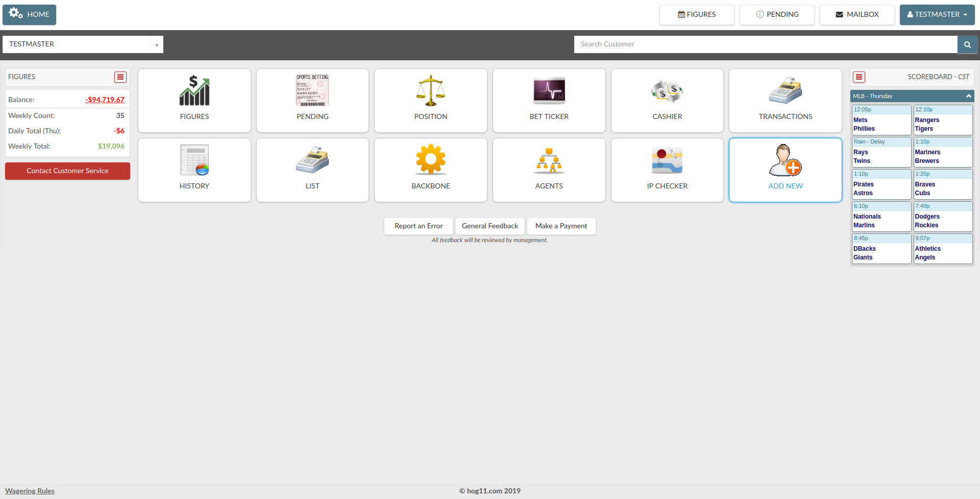Screen dimensions: 980x499
Task: Open ADD NEW customer tile
Action: (x=785, y=170)
